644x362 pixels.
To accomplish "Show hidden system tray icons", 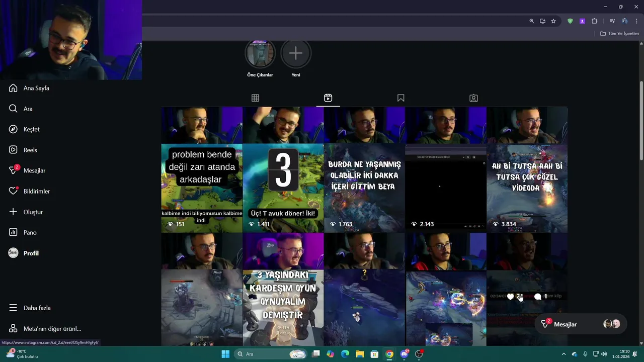I will coord(563,354).
